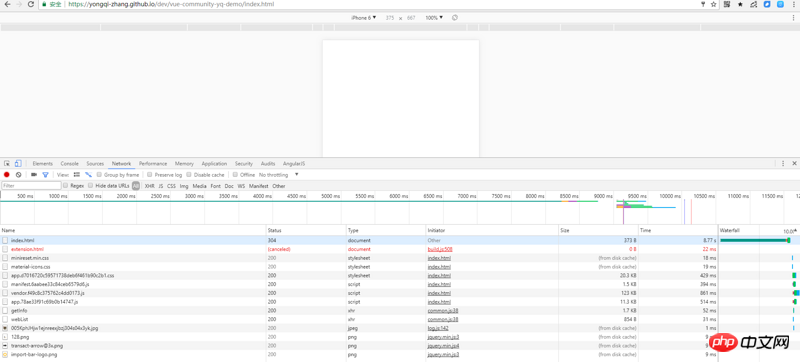Screen dimensions: 800x362
Task: Filter requests by CSS type
Action: [171, 186]
